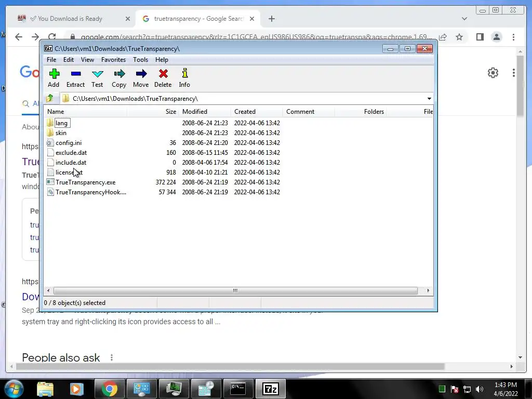Image resolution: width=532 pixels, height=399 pixels.
Task: Open the File menu in 7-Zip
Action: pos(51,60)
